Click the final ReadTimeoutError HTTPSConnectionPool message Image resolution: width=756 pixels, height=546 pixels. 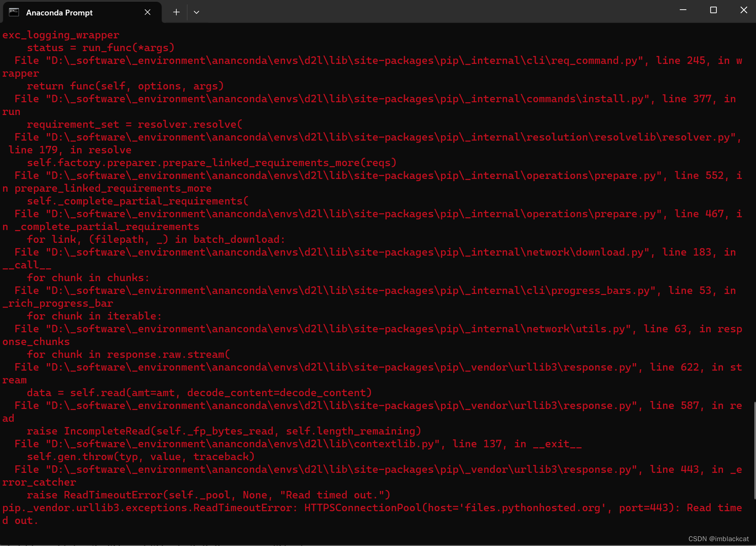pyautogui.click(x=372, y=508)
